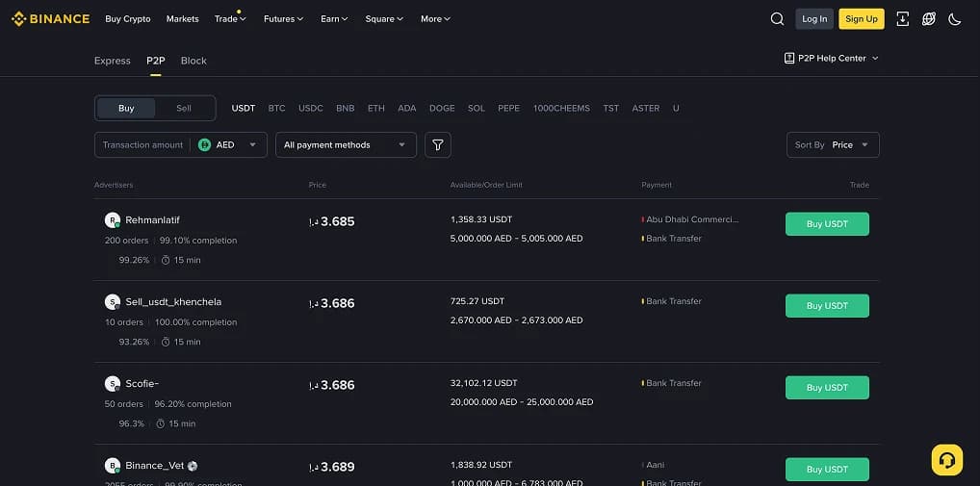Image resolution: width=980 pixels, height=486 pixels.
Task: Open the customer support headset chat
Action: pyautogui.click(x=947, y=460)
